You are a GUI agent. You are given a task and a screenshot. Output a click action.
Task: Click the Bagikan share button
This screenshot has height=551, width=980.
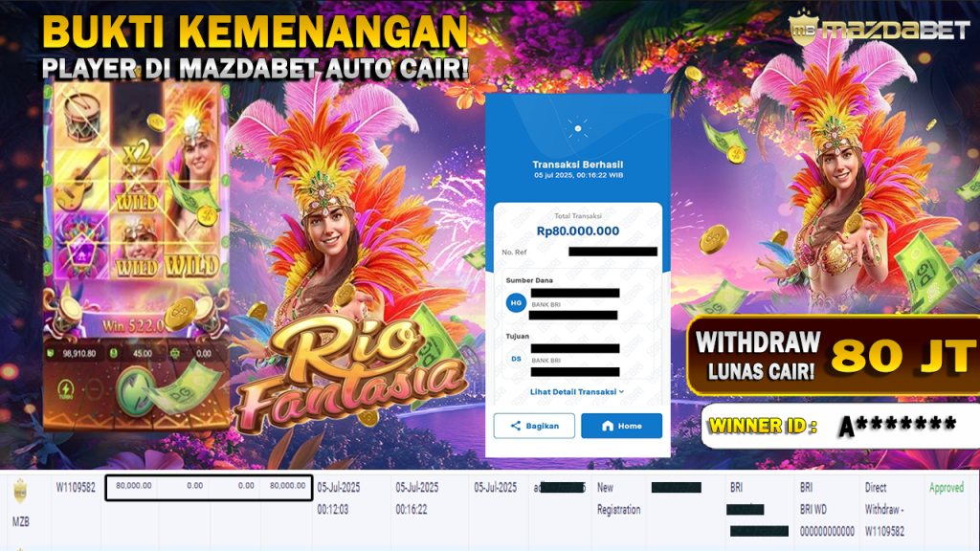pos(534,426)
